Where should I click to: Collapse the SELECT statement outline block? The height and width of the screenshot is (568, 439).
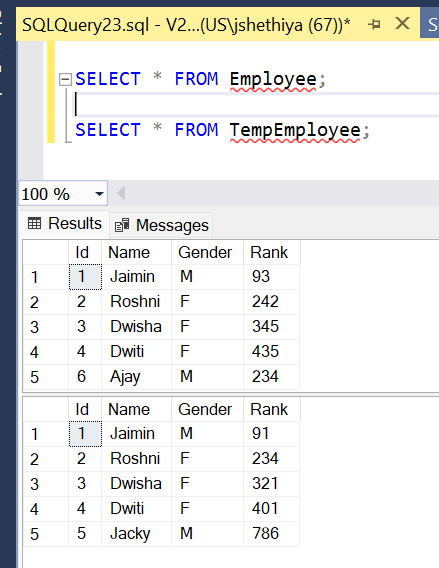coord(65,79)
